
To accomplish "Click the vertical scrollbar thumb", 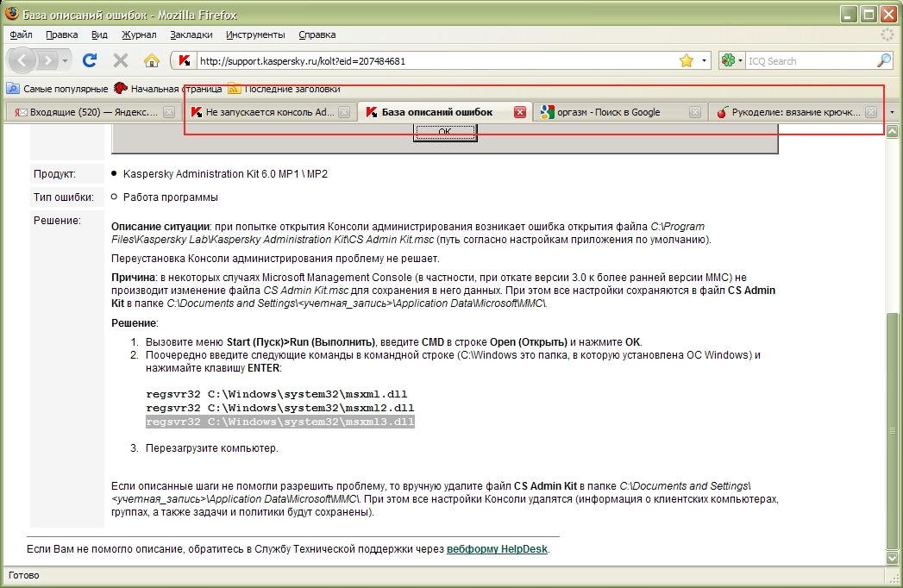I will (x=892, y=431).
